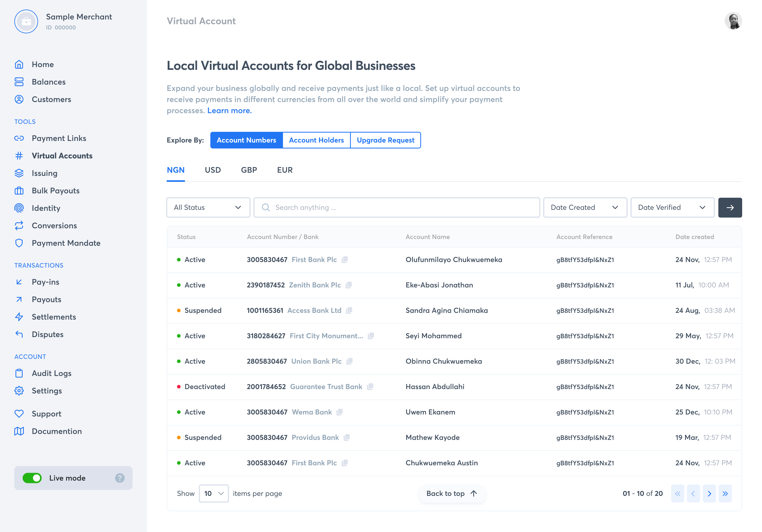The image size is (762, 532).
Task: Click the Status column header
Action: [186, 237]
